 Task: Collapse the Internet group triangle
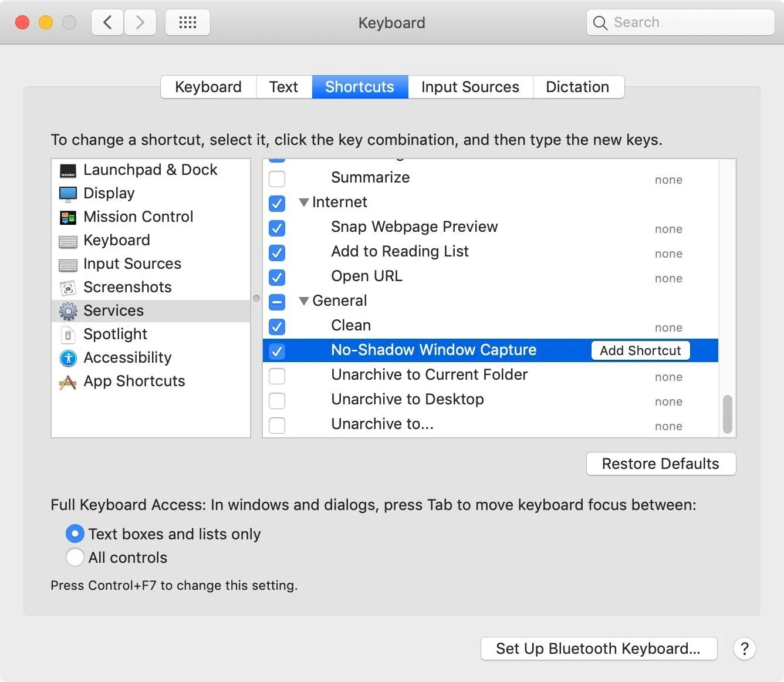304,202
